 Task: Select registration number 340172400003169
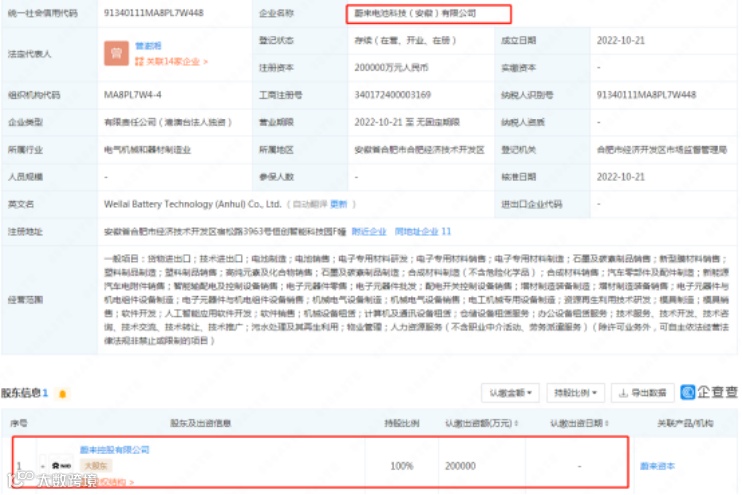click(x=392, y=95)
